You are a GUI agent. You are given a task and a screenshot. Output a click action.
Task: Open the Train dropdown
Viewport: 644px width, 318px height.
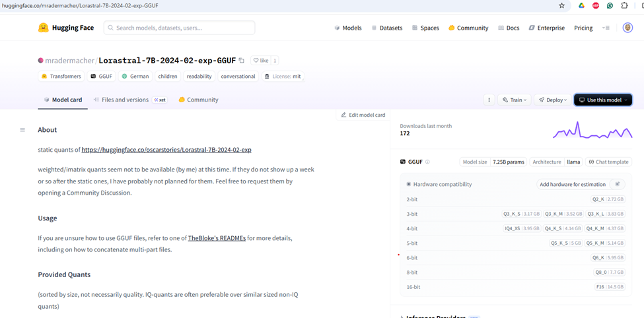515,100
